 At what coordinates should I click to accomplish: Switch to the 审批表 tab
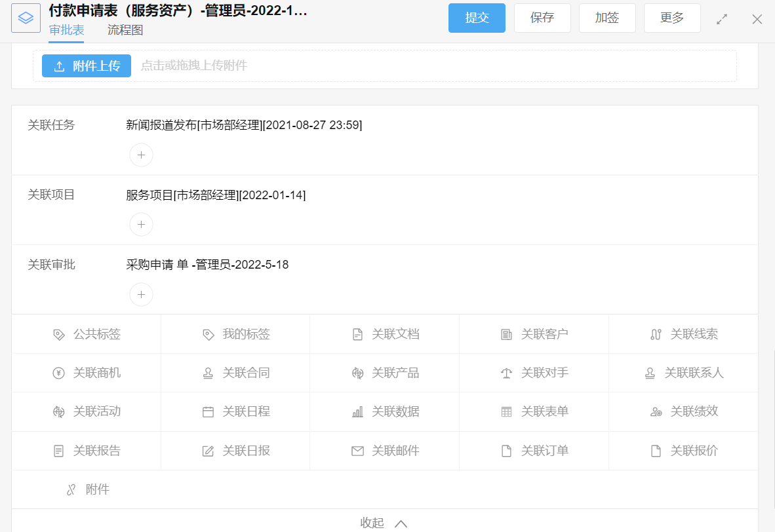66,31
